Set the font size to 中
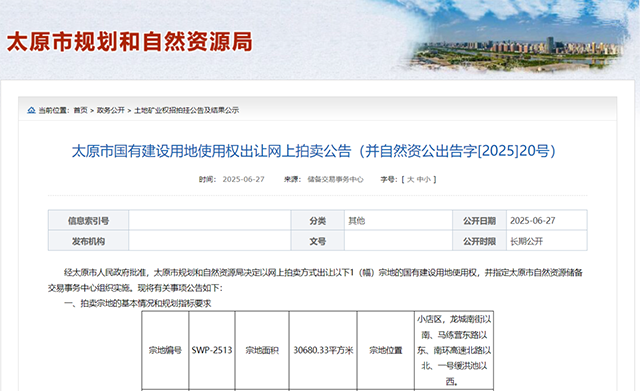The height and width of the screenshot is (391, 640). click(420, 179)
